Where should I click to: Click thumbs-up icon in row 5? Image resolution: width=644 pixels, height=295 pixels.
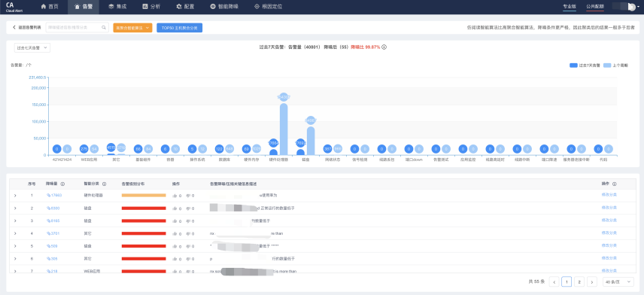click(175, 246)
